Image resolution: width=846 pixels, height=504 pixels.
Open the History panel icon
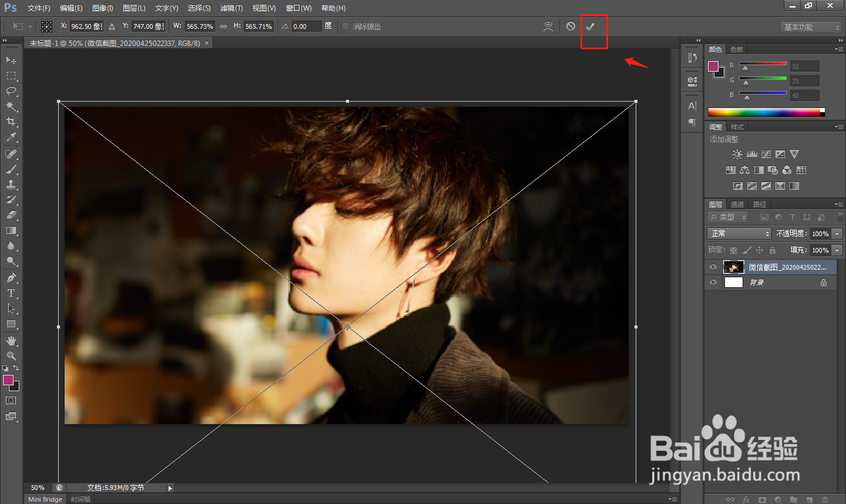coord(692,58)
